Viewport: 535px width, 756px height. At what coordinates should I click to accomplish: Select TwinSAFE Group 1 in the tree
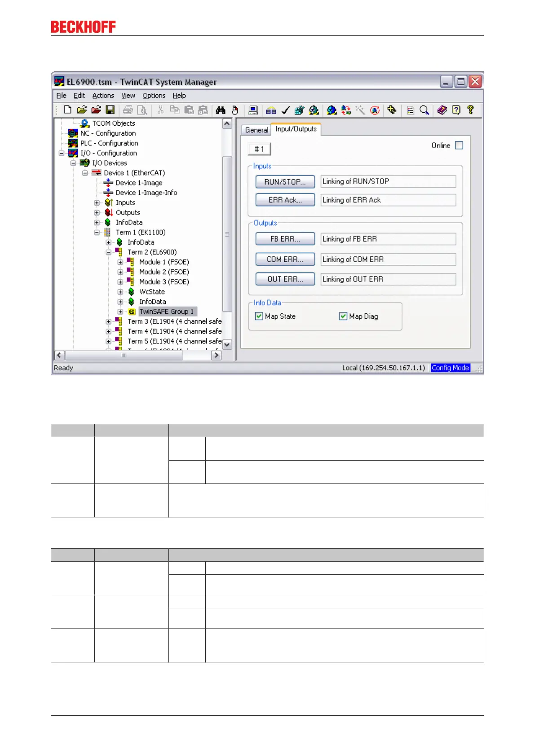point(167,312)
